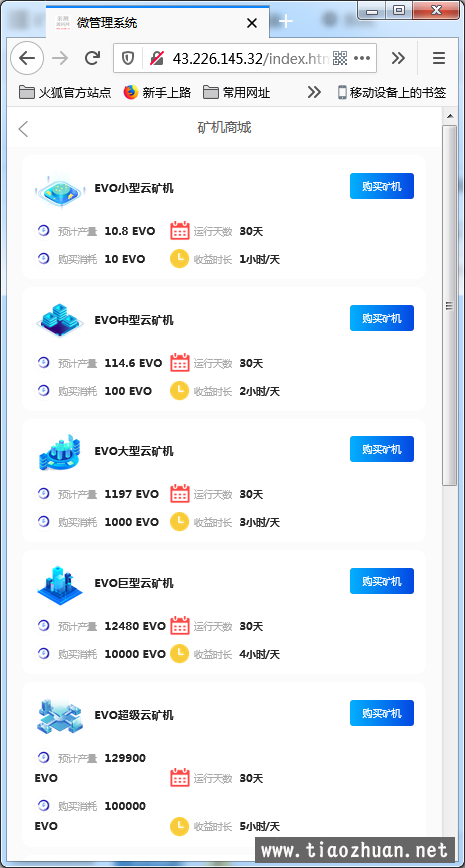Open 常用网址 bookmark folder
The image size is (465, 868).
pos(236,93)
